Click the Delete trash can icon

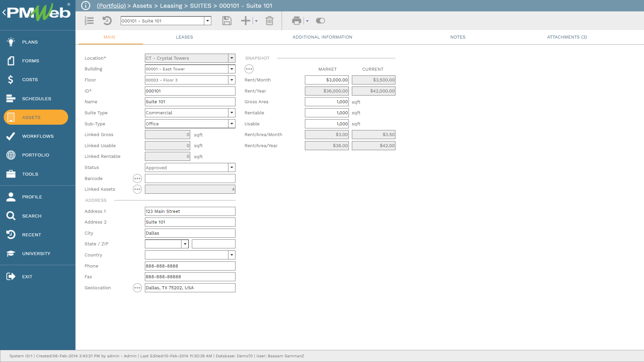pyautogui.click(x=269, y=21)
